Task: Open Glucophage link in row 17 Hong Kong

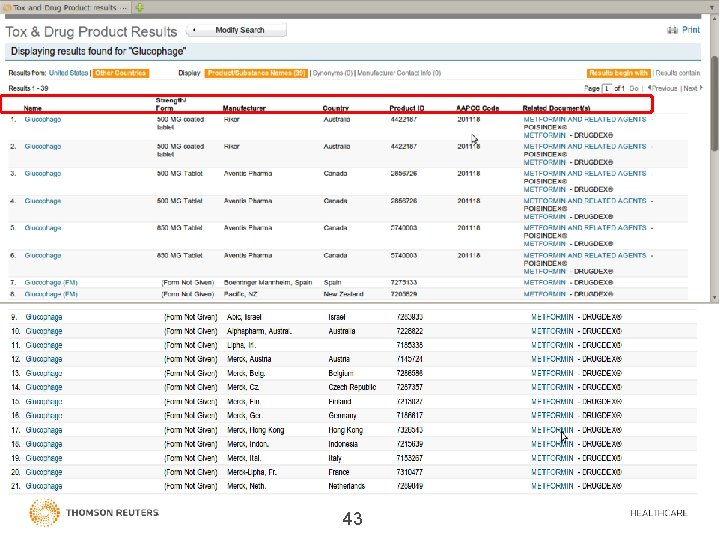Action: point(44,431)
